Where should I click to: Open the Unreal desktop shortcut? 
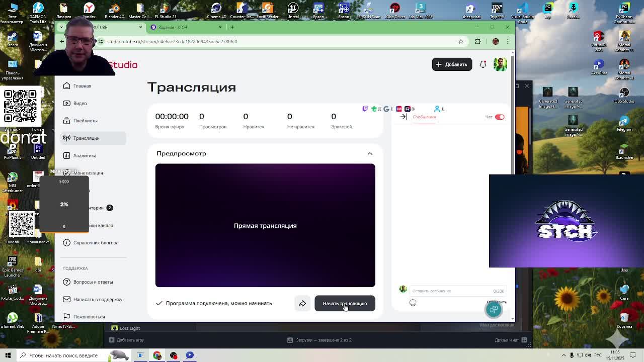point(293,11)
